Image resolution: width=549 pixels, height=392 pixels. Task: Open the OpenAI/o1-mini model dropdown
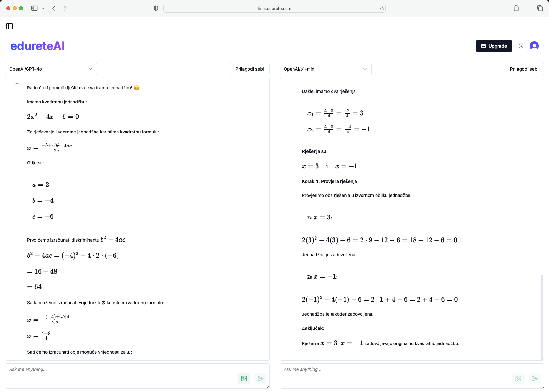(x=325, y=69)
